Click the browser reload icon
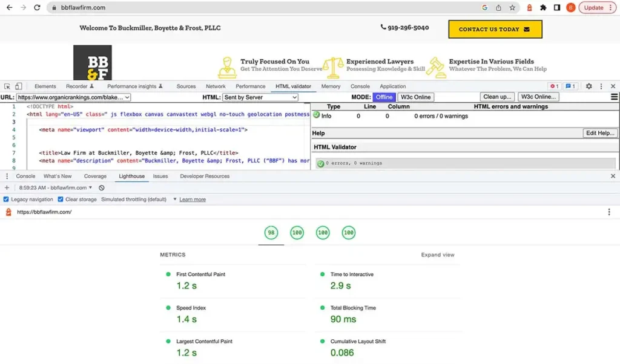The width and height of the screenshot is (620, 364). point(37,8)
